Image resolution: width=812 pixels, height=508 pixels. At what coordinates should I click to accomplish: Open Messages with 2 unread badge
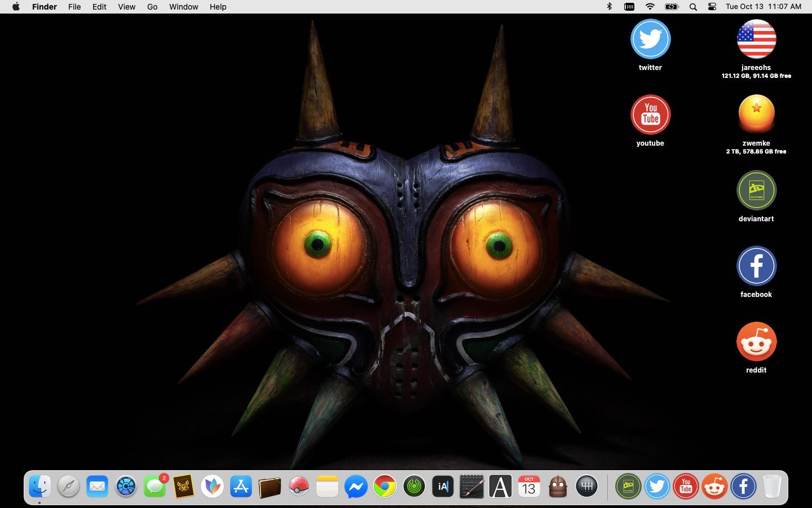(155, 486)
